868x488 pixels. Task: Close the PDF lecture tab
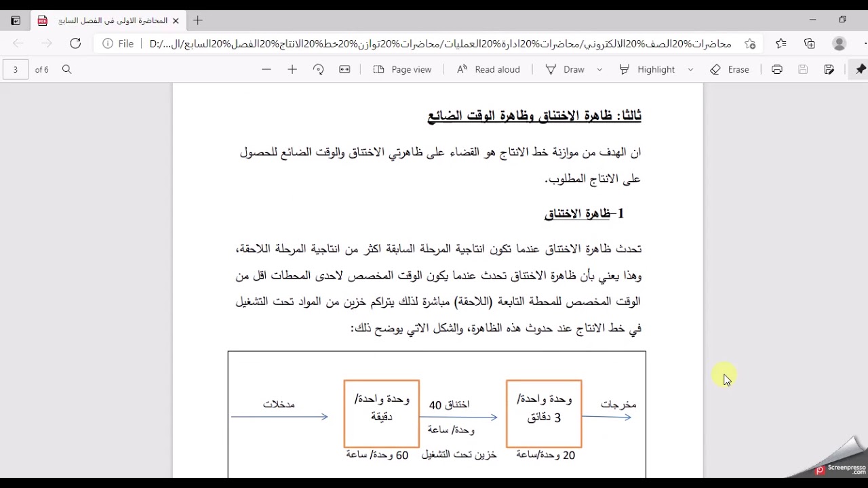click(x=176, y=21)
